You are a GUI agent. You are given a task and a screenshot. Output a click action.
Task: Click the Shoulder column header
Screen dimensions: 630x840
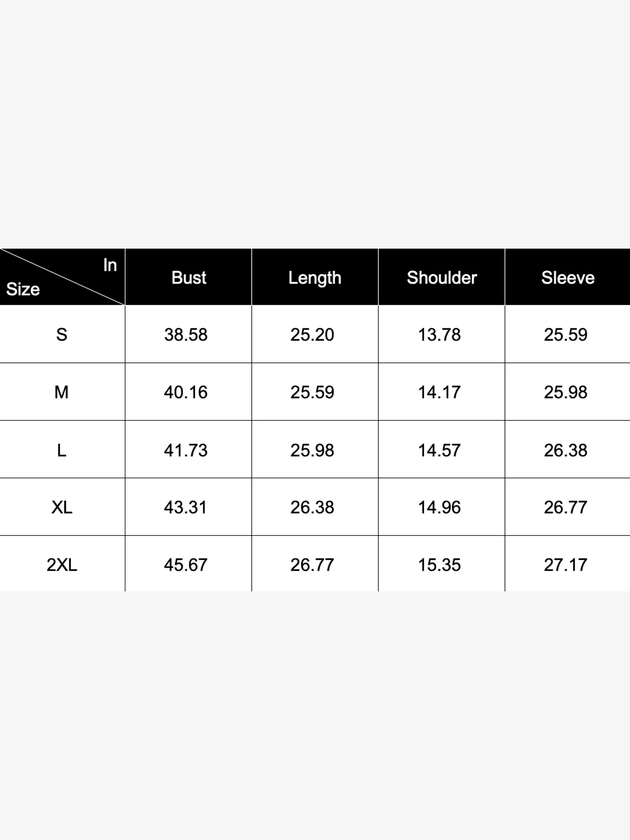point(442,278)
